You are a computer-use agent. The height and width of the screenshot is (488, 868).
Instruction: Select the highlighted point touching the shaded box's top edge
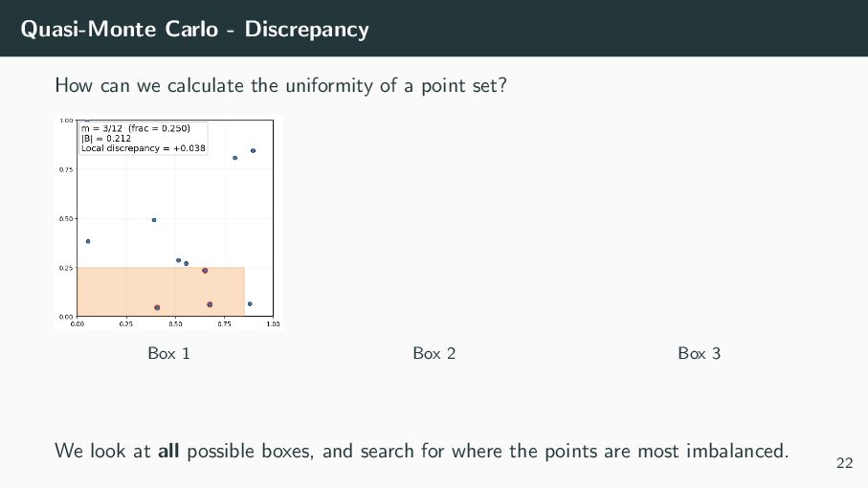[205, 271]
